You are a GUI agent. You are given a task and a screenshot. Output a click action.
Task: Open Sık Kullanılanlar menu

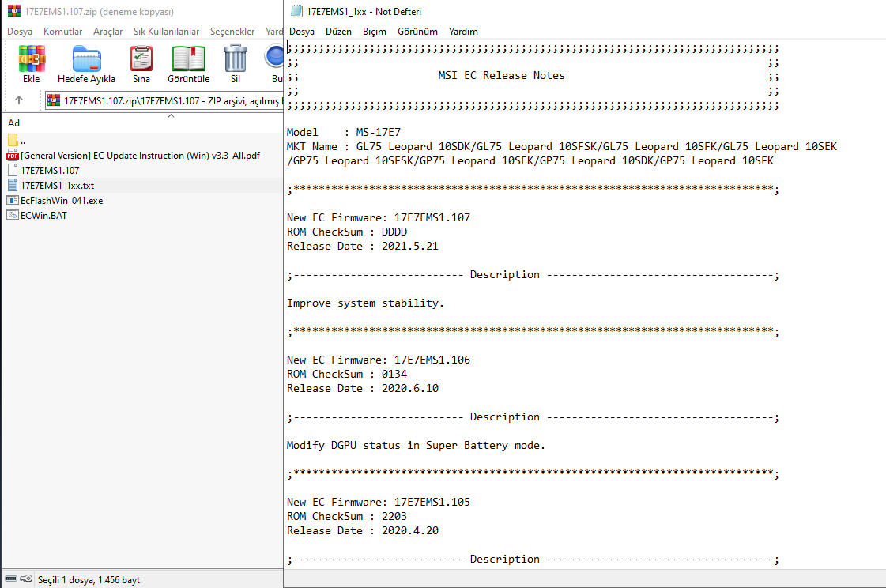166,32
